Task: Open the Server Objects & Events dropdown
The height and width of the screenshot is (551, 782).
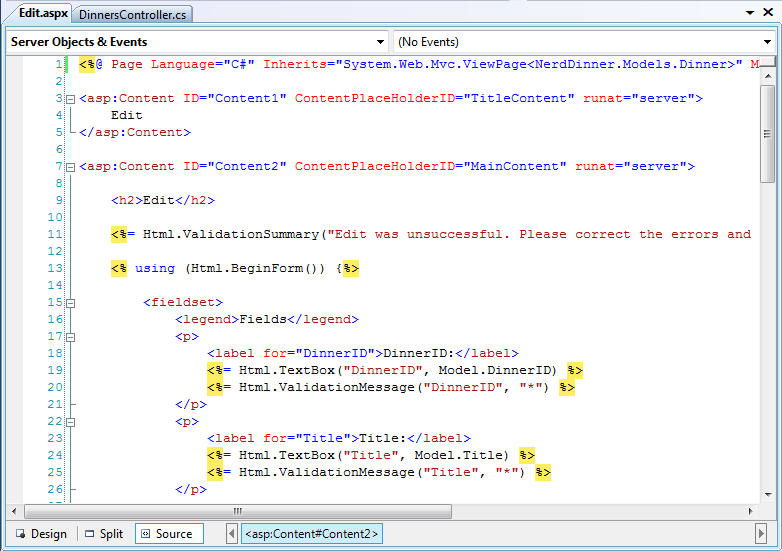Action: (197, 42)
